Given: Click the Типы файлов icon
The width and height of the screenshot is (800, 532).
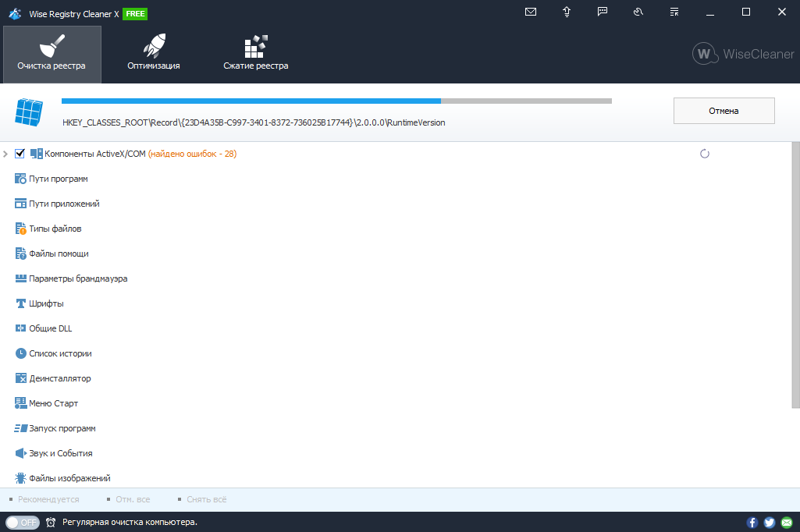Looking at the screenshot, I should pos(20,229).
